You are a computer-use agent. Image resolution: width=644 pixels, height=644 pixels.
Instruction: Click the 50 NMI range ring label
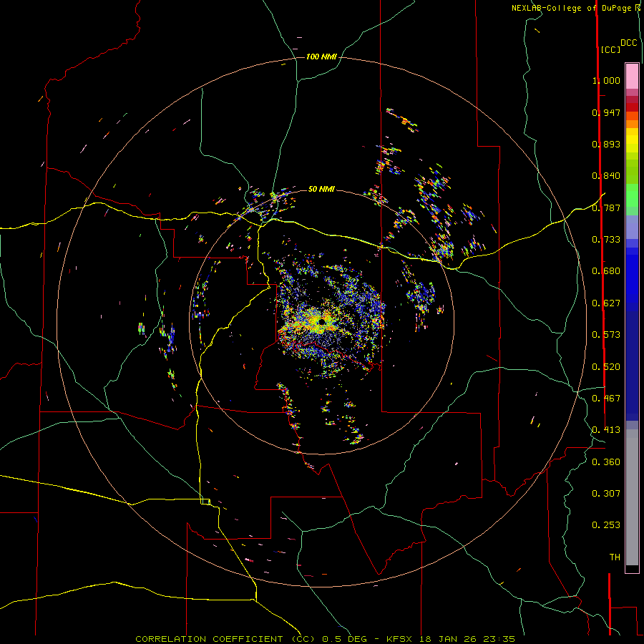click(321, 189)
